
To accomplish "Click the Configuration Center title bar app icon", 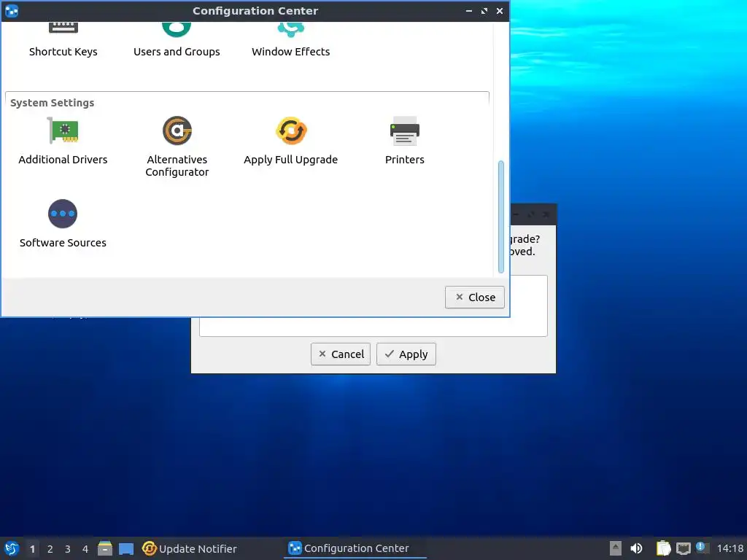I will pos(12,10).
